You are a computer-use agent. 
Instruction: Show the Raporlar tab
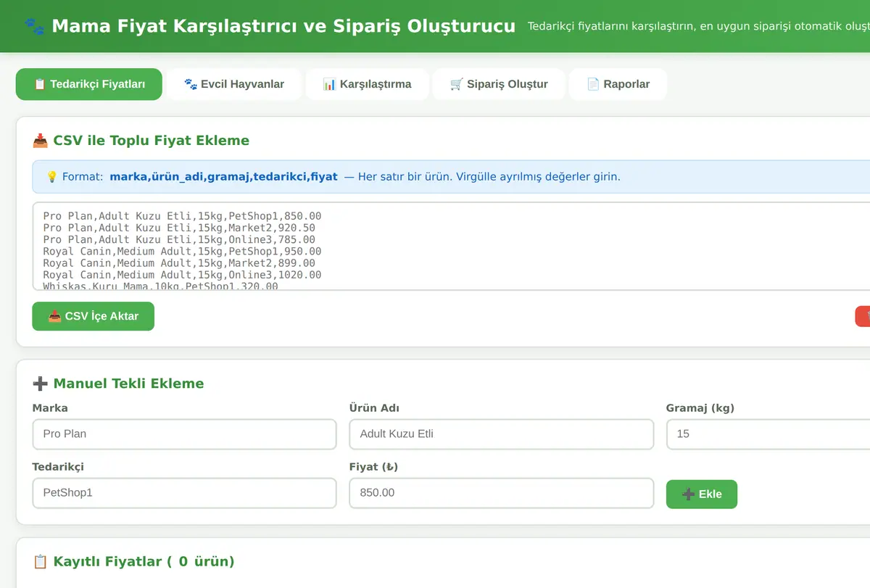pos(618,84)
